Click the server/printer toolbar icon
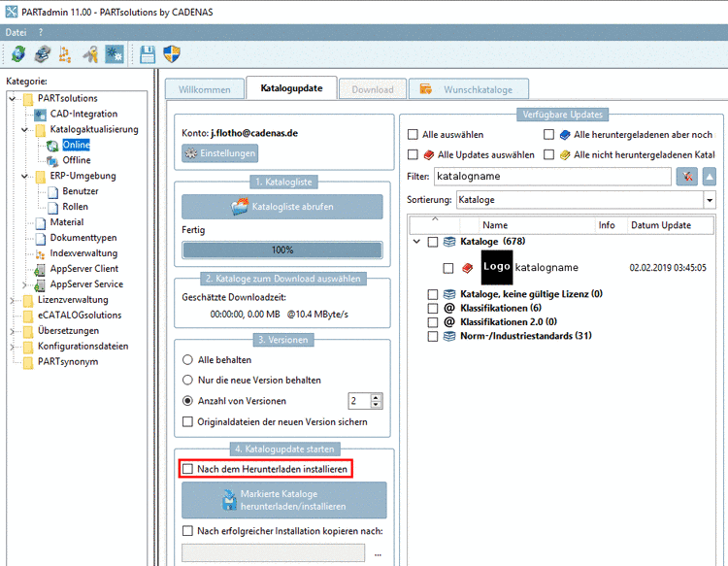The image size is (728, 566). point(43,53)
